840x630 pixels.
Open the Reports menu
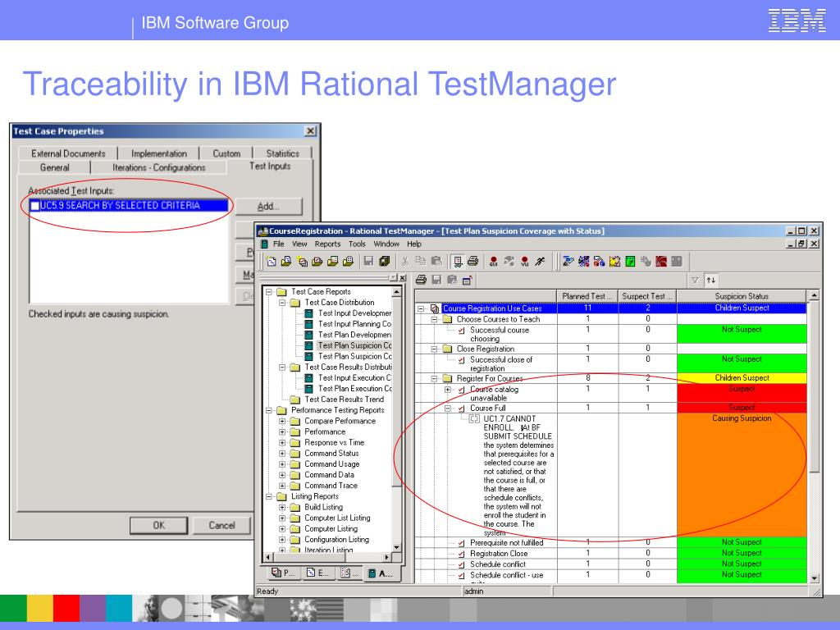click(328, 244)
